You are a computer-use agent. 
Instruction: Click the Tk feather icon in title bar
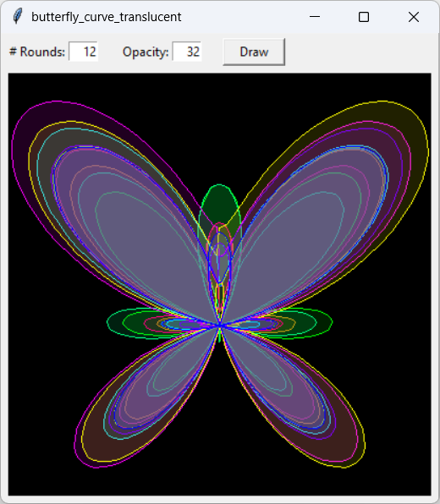pos(18,16)
